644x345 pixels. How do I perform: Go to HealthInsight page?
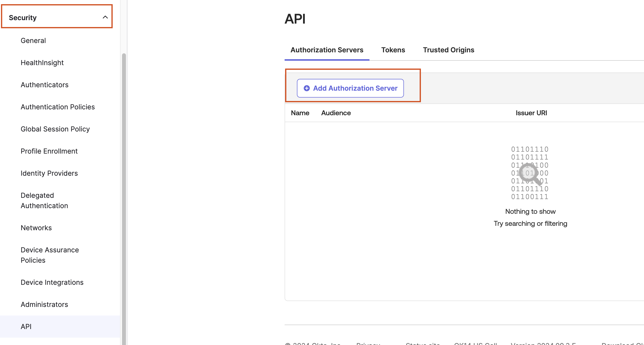42,63
